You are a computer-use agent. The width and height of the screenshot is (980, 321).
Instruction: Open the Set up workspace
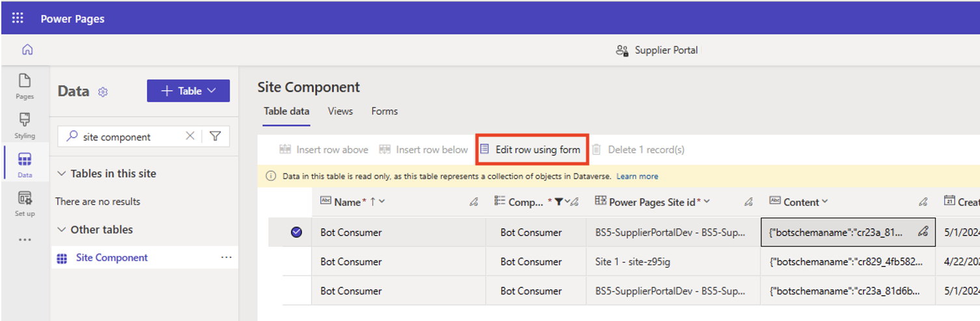25,203
